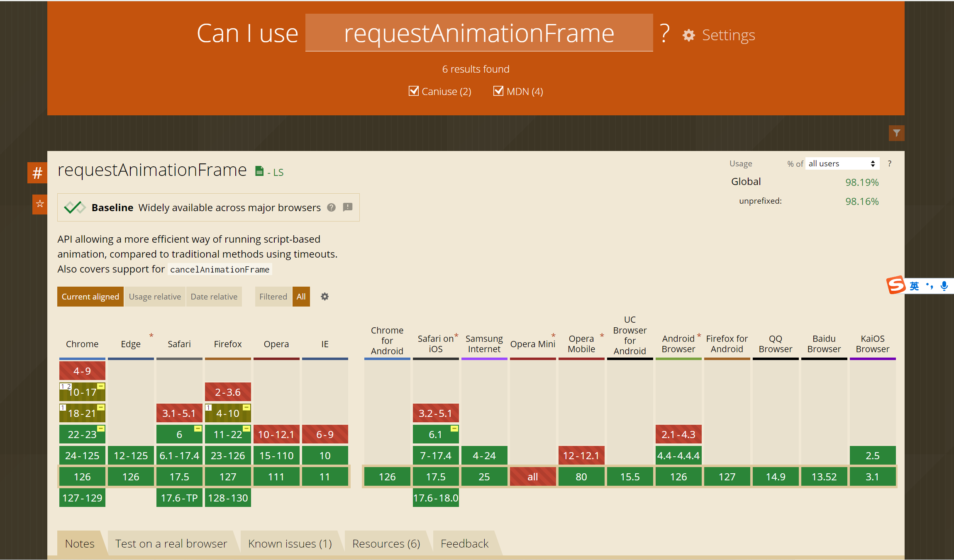Click the usage help question mark

pyautogui.click(x=889, y=164)
